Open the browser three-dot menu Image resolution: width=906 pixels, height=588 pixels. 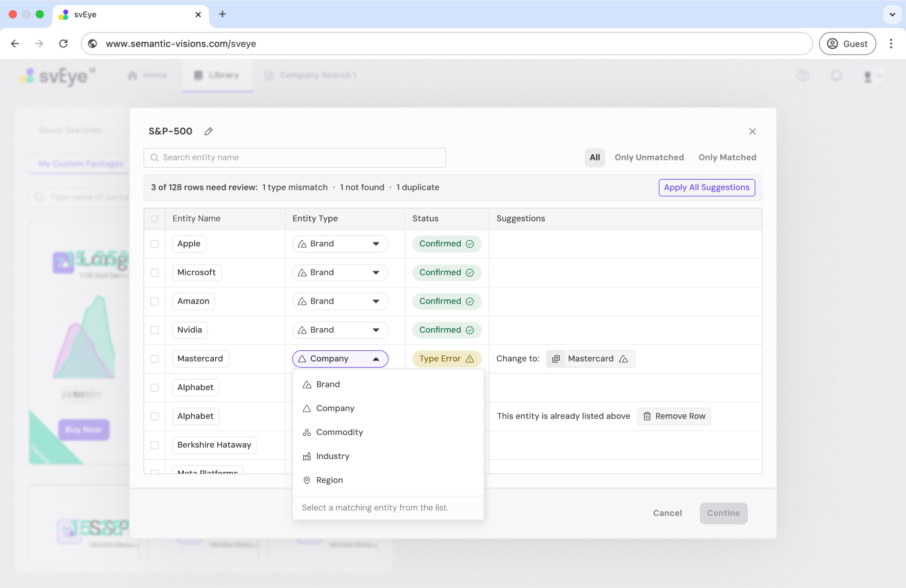tap(891, 44)
